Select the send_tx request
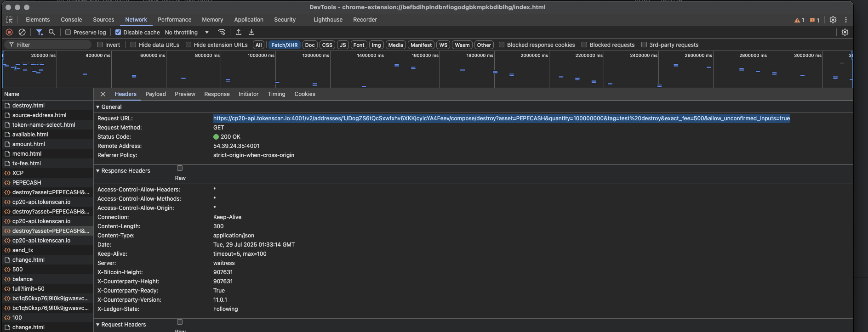The width and height of the screenshot is (868, 332). click(x=23, y=250)
